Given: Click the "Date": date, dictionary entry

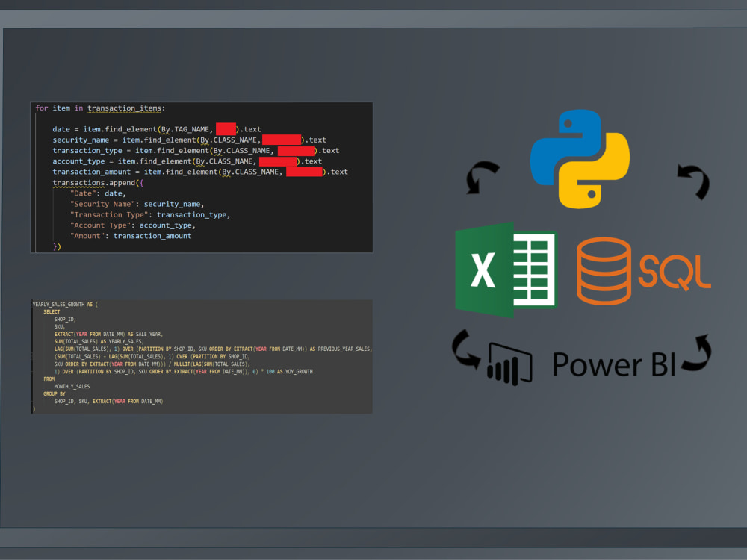Looking at the screenshot, I should point(98,193).
